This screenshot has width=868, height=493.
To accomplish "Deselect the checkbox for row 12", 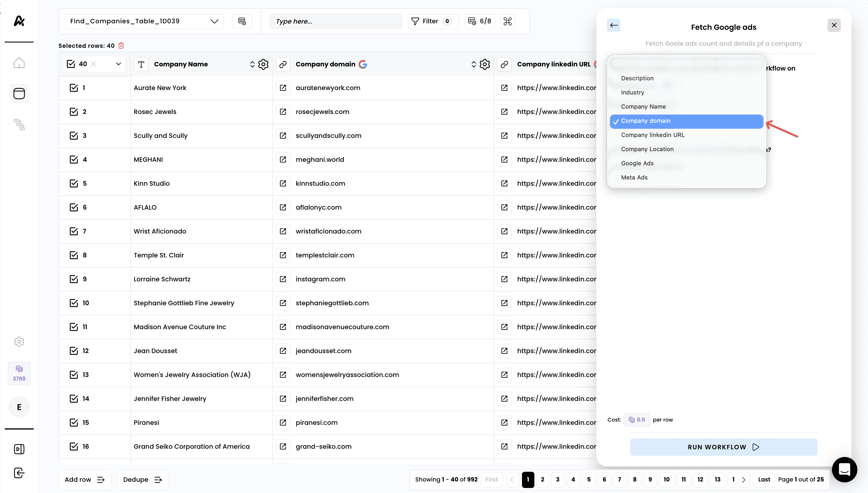I will [x=74, y=351].
